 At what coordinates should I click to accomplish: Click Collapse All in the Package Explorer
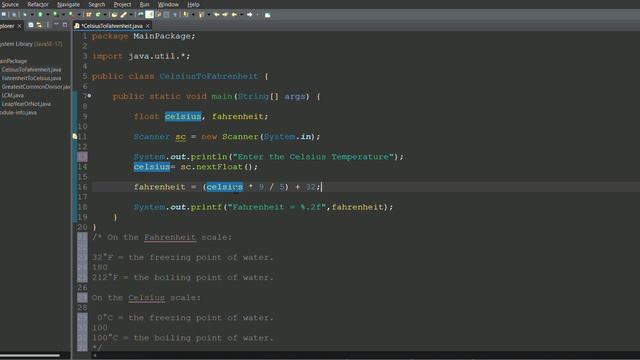(31, 25)
